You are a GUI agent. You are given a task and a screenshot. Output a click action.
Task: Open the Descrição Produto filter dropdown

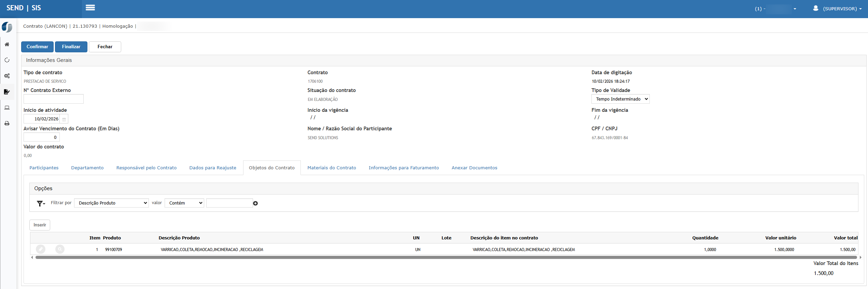tap(111, 203)
